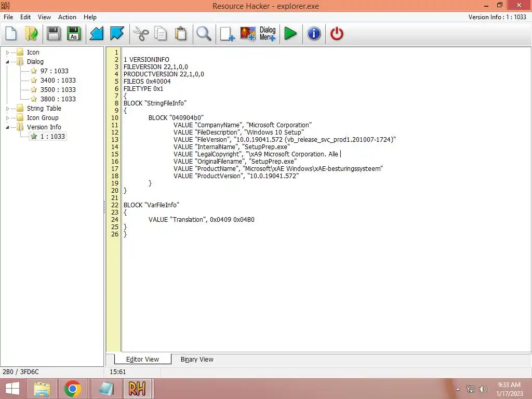
Task: Collapse the Version Info folder
Action: (7, 127)
